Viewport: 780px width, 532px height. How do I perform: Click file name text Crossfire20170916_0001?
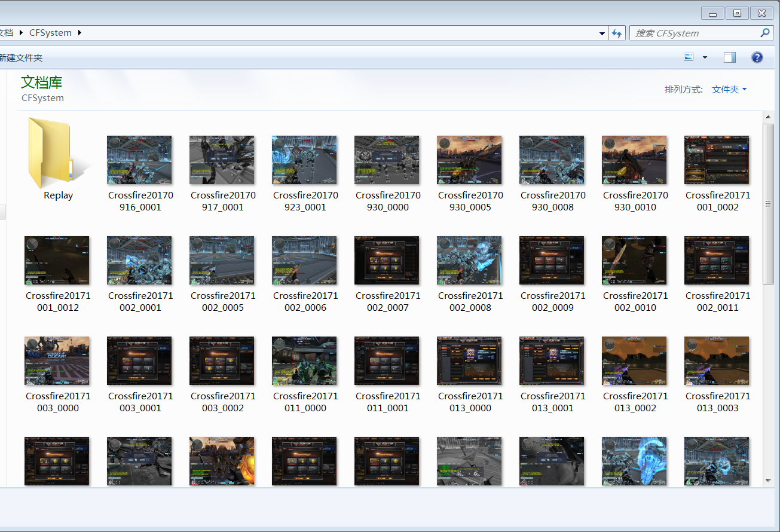pyautogui.click(x=139, y=201)
